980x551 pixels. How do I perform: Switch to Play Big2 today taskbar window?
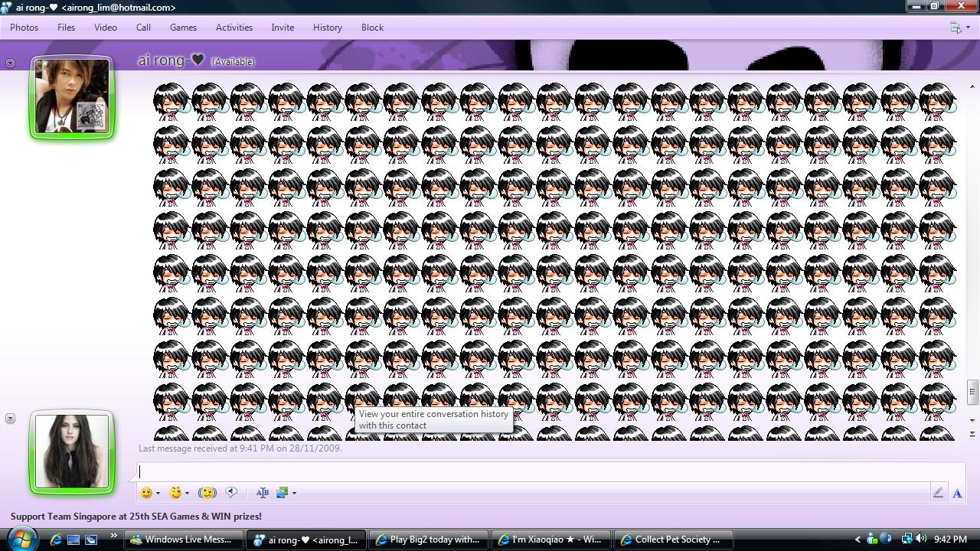click(429, 540)
